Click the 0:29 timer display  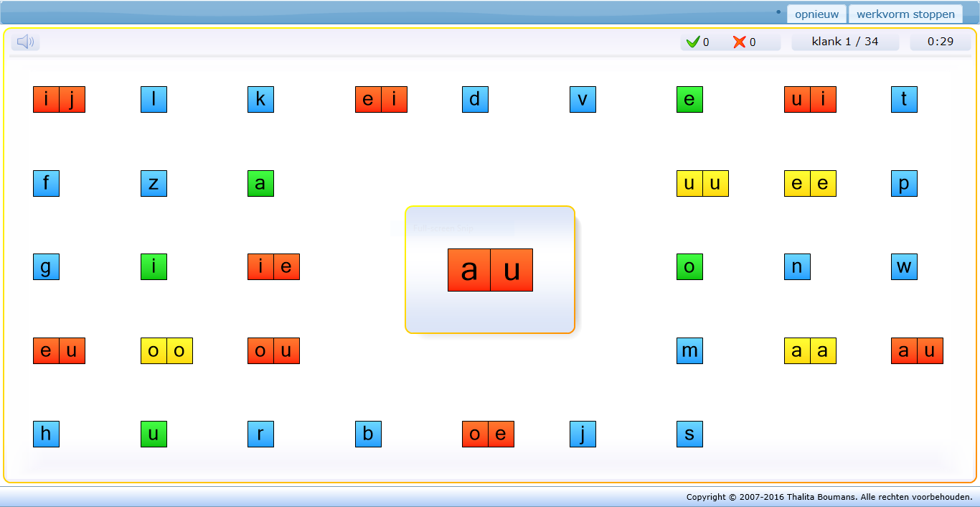(941, 42)
